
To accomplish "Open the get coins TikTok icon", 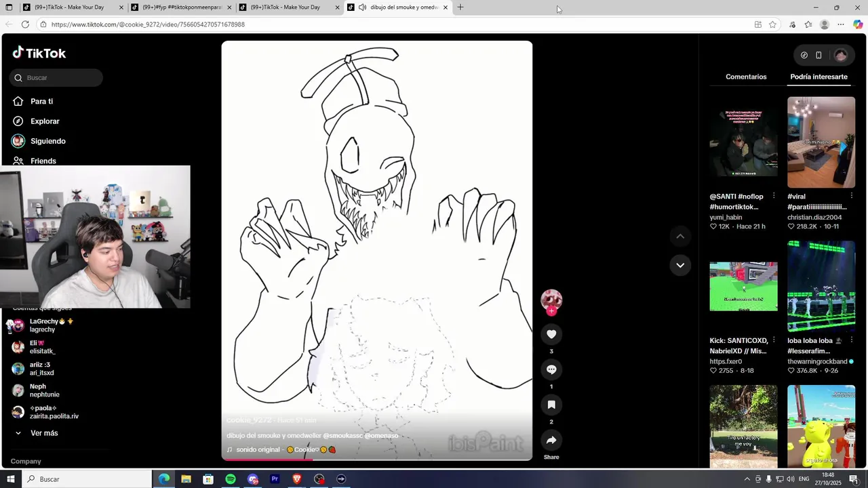I will pos(804,55).
